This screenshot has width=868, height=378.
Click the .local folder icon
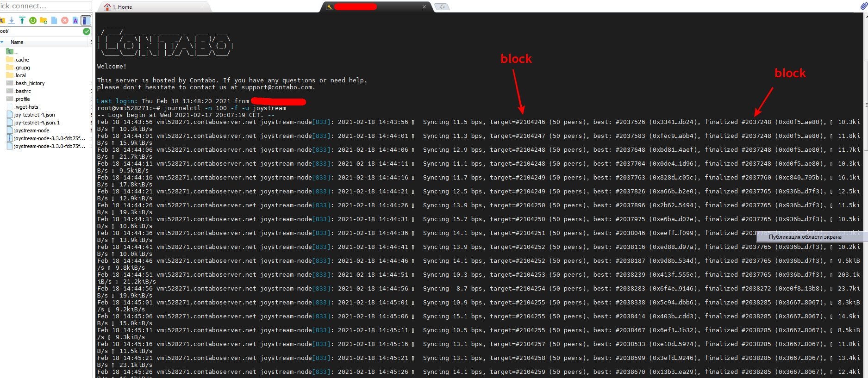(10, 75)
